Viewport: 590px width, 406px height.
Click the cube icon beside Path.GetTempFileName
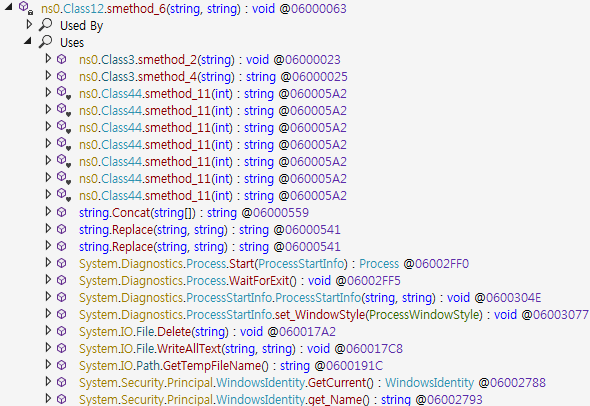[x=62, y=365]
